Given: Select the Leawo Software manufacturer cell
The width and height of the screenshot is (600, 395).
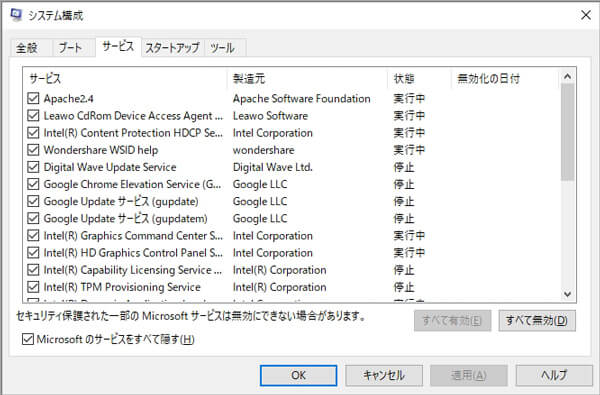Looking at the screenshot, I should [270, 116].
